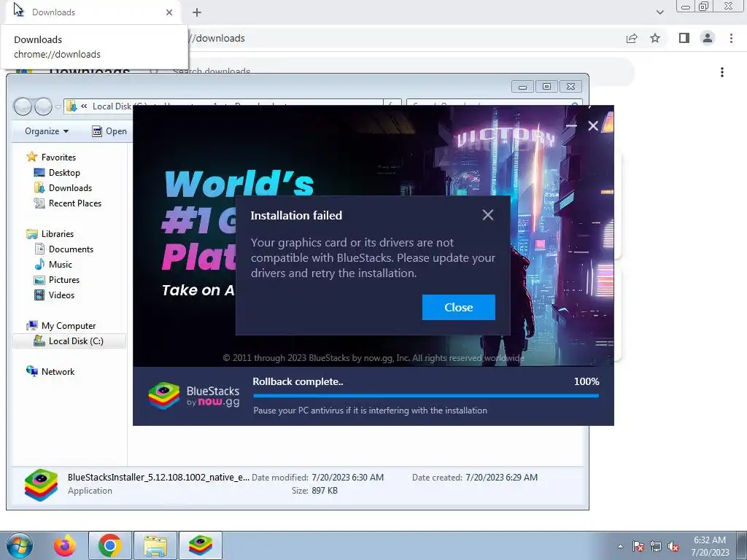Switch to Chrome from the taskbar
This screenshot has height=560, width=747.
point(110,545)
